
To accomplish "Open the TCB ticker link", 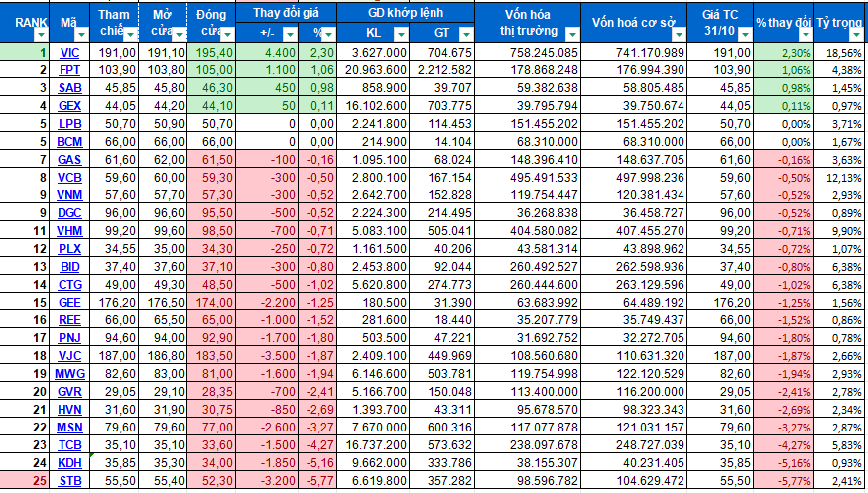I will [69, 444].
